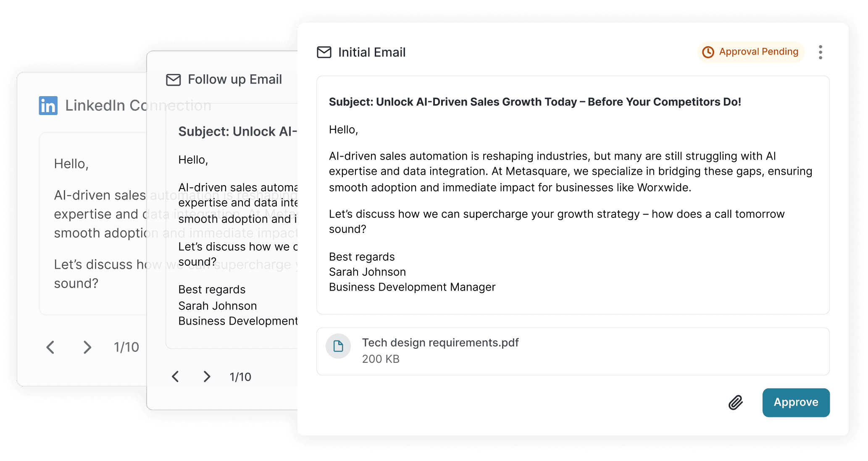Open the three-dot overflow menu
Image resolution: width=868 pixels, height=461 pixels.
[x=820, y=52]
